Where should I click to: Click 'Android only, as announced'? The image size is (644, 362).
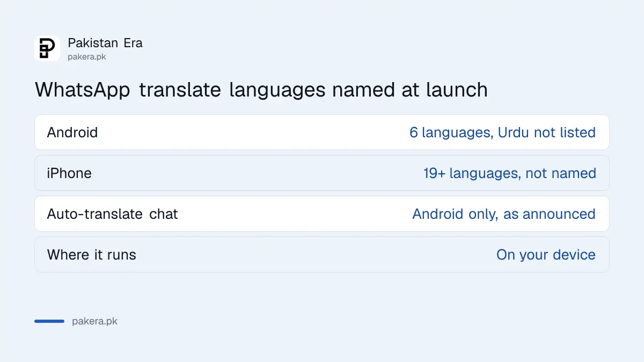click(x=504, y=214)
